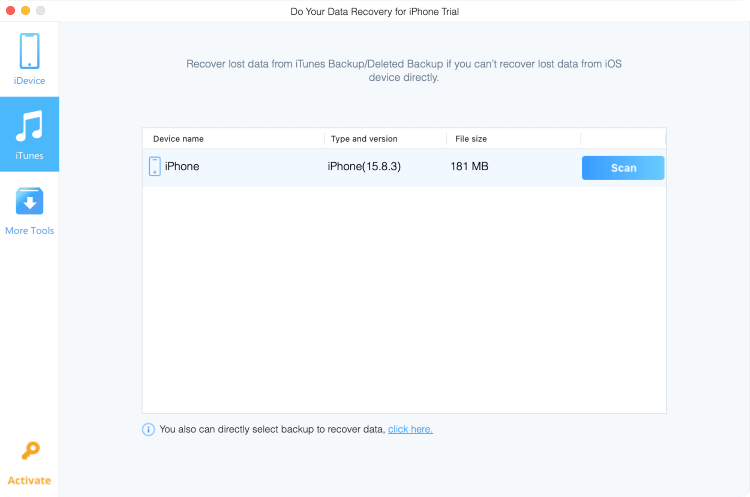
Task: Click the iDevice label text
Action: coord(29,81)
